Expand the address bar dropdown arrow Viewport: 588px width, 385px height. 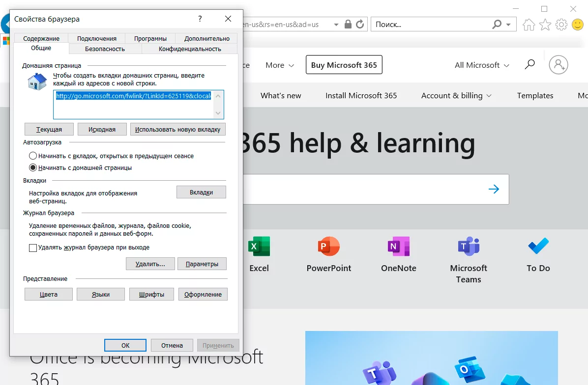coord(336,25)
